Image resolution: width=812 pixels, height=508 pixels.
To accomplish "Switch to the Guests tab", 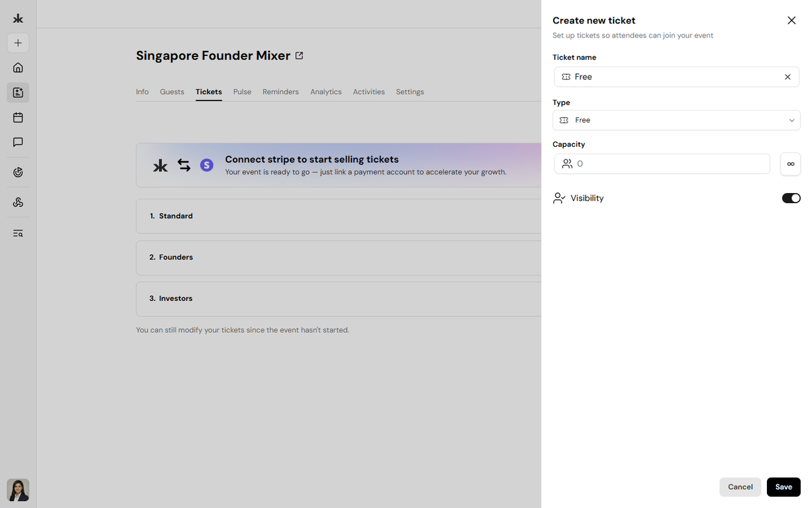I will (172, 91).
